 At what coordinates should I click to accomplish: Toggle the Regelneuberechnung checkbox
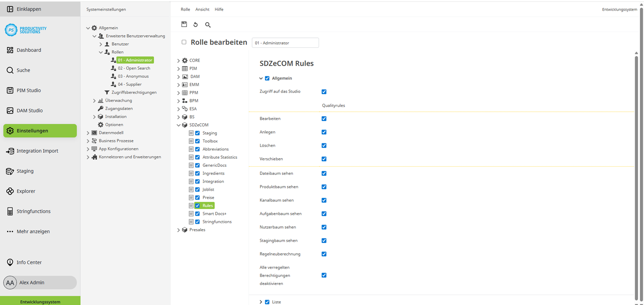[x=324, y=254]
